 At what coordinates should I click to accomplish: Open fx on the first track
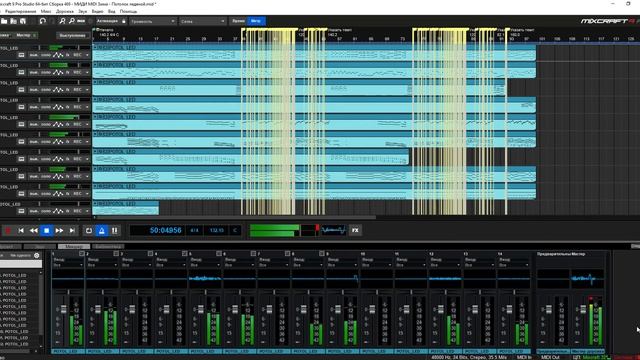tap(68, 55)
